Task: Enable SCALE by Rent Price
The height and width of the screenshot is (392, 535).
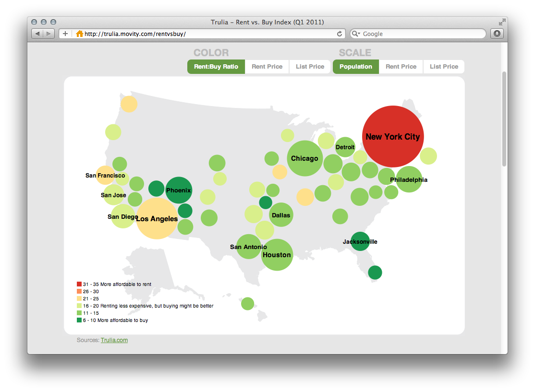Action: click(x=401, y=66)
